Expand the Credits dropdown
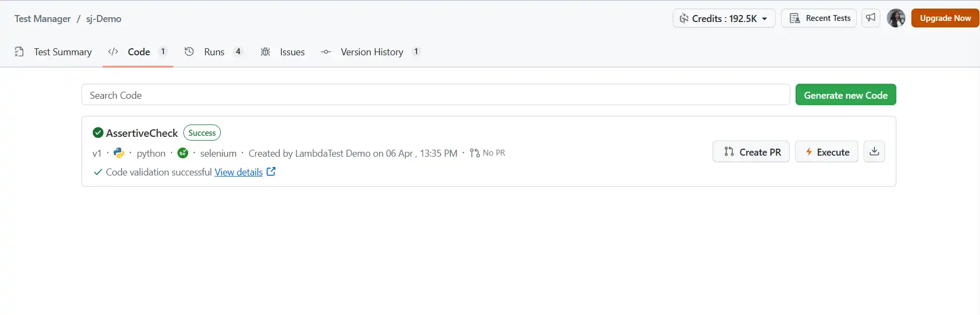 point(724,18)
